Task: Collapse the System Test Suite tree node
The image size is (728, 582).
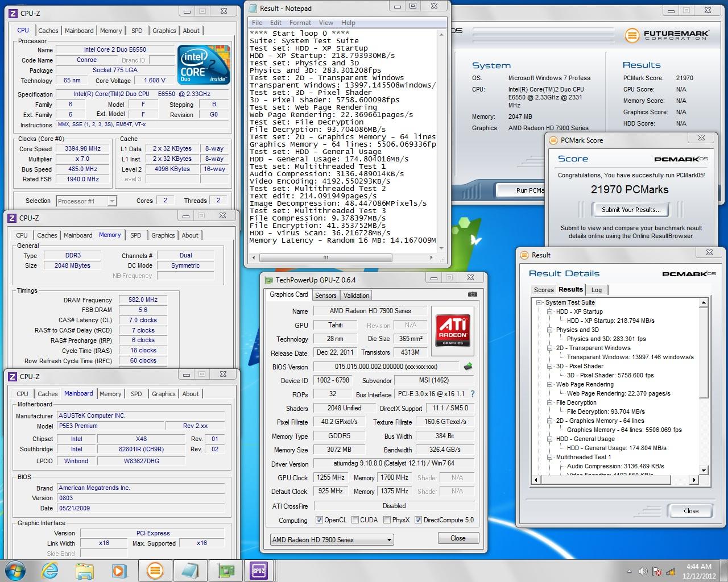Action: (x=539, y=302)
